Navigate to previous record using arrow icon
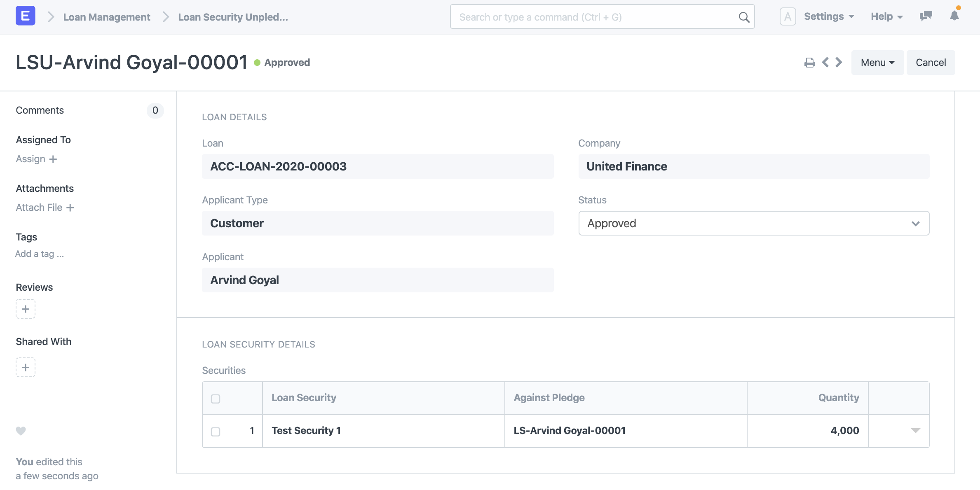This screenshot has width=980, height=490. click(825, 62)
